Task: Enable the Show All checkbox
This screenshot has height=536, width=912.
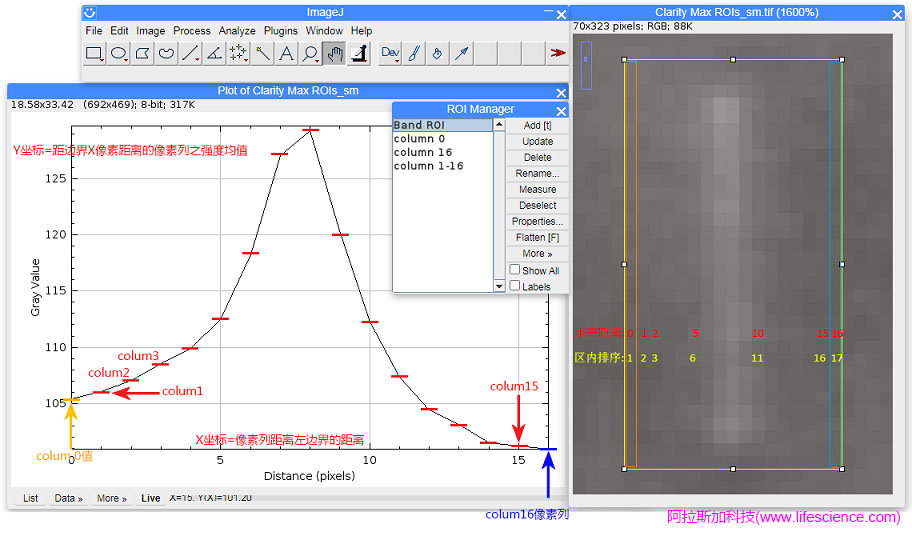Action: [x=515, y=270]
